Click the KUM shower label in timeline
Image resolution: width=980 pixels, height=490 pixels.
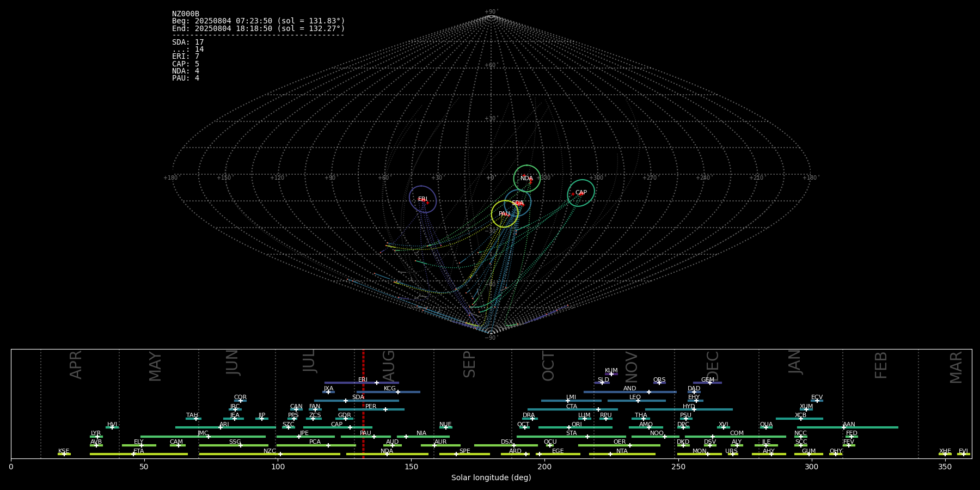point(611,371)
